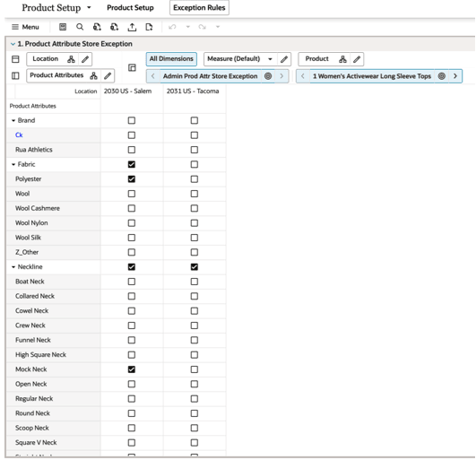Click the page axis layout icon
Image resolution: width=476 pixels, height=460 pixels.
(x=132, y=68)
